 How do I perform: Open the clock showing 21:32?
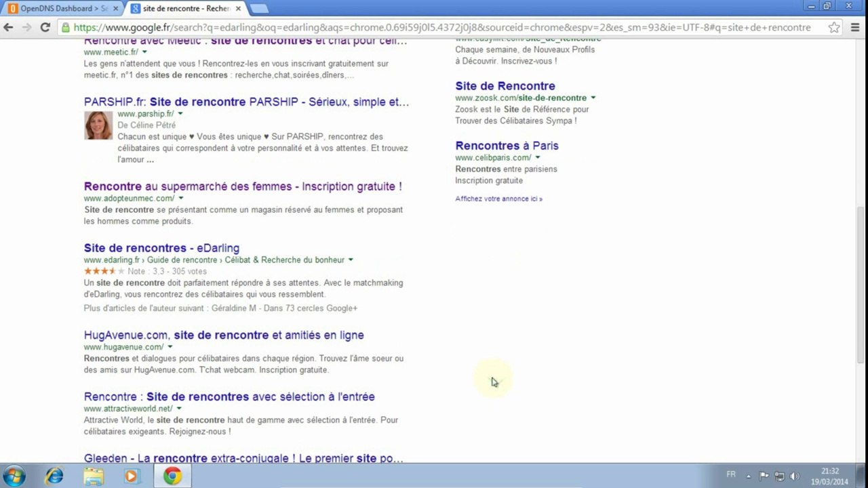point(830,476)
